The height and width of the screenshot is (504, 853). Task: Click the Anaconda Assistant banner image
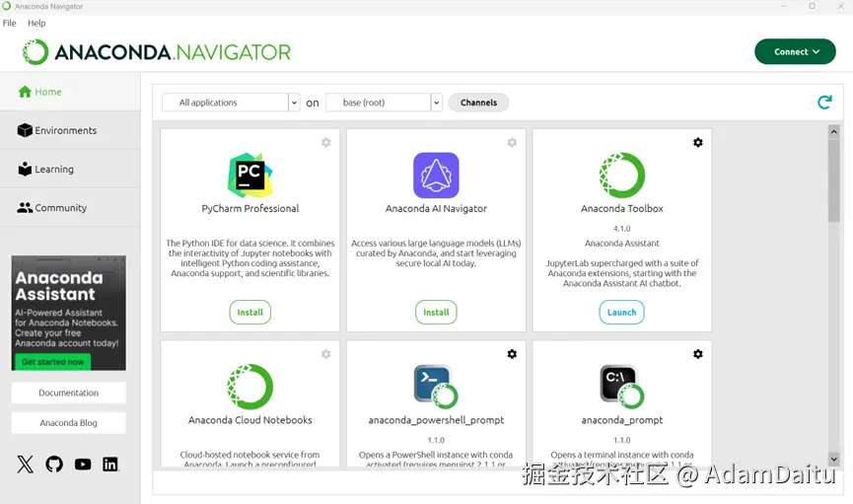tap(69, 313)
